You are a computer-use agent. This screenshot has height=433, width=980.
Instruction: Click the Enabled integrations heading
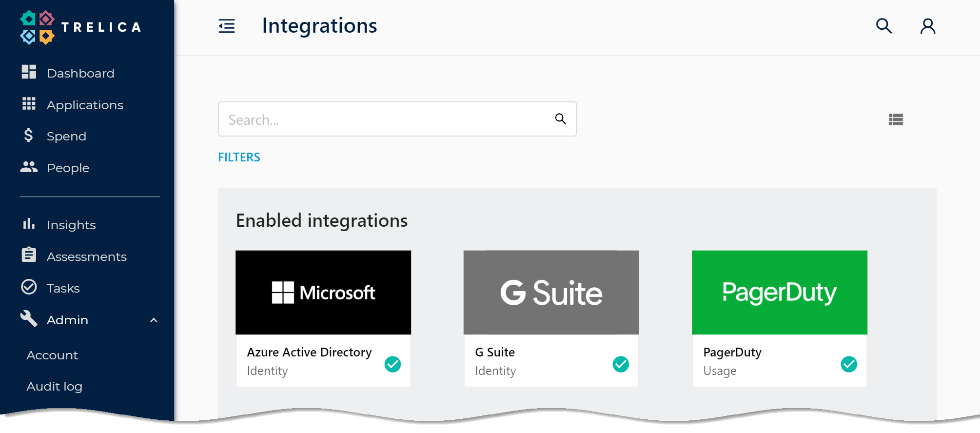click(x=322, y=220)
